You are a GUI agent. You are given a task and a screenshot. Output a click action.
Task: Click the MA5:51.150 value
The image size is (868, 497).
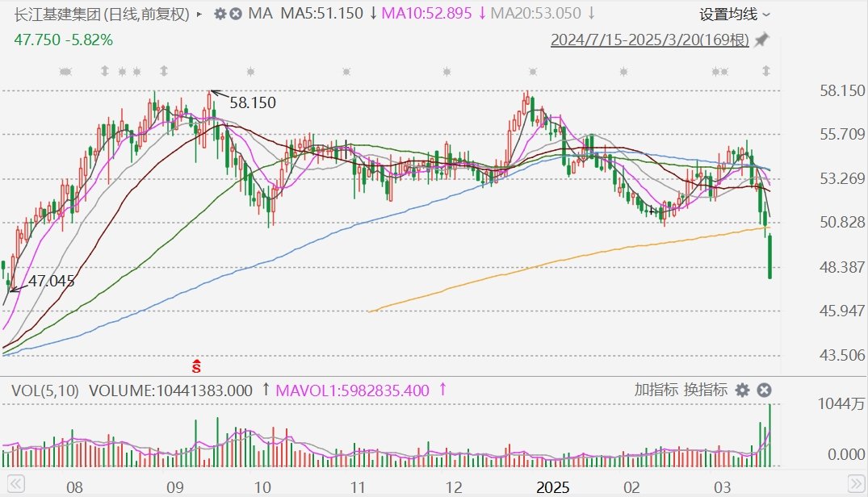pyautogui.click(x=321, y=13)
